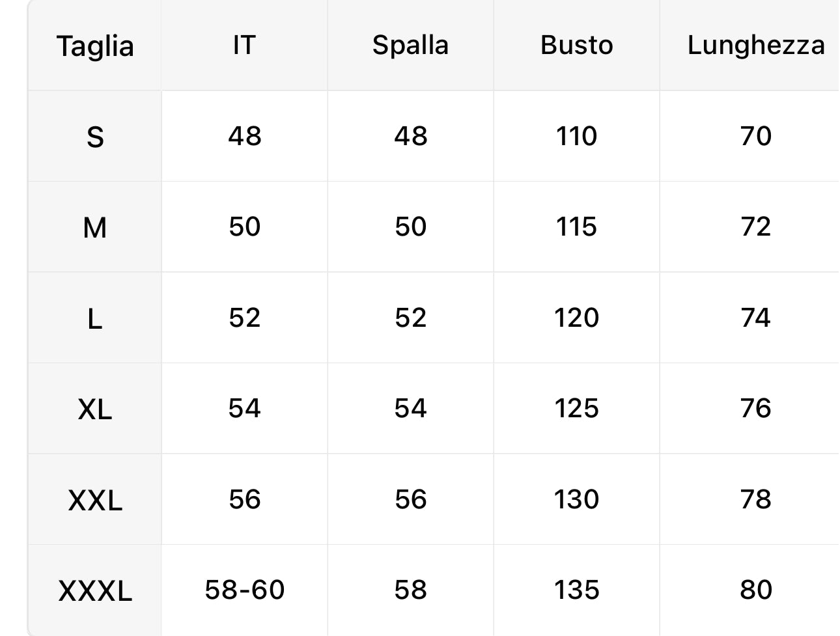The height and width of the screenshot is (636, 840).
Task: Click the Lunghezza column header
Action: coord(755,46)
